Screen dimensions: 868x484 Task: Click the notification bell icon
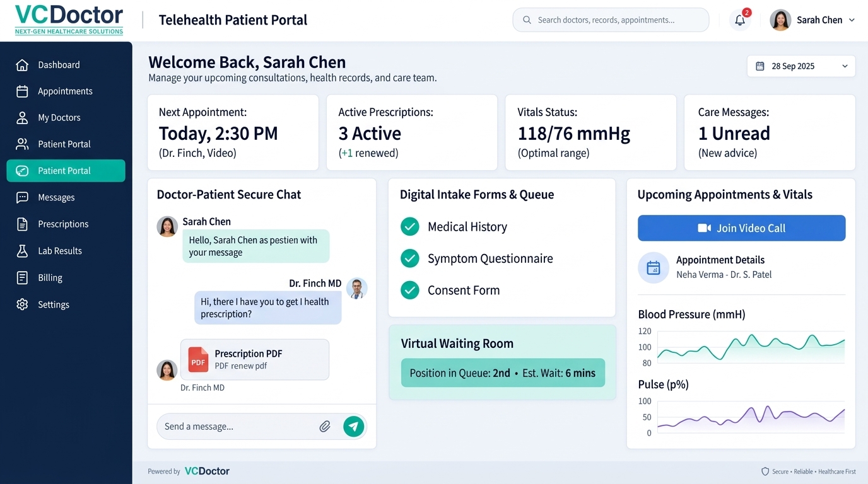740,20
